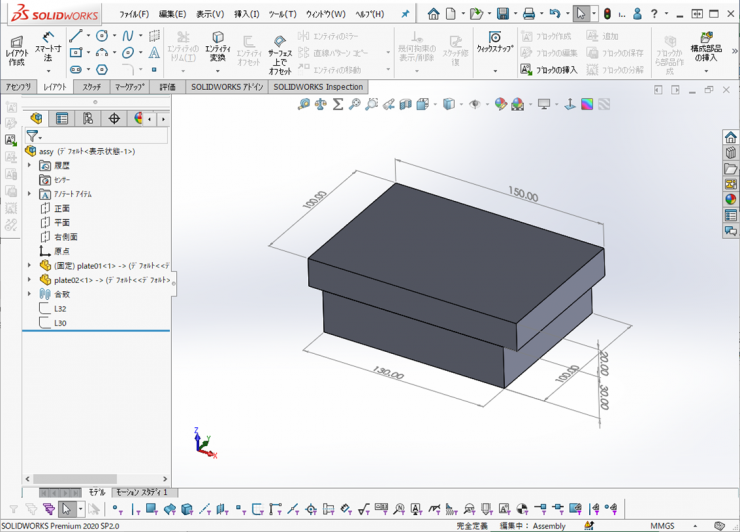Select the Smart Dimension (スマート寸法) tool
The image size is (740, 532).
(47, 50)
